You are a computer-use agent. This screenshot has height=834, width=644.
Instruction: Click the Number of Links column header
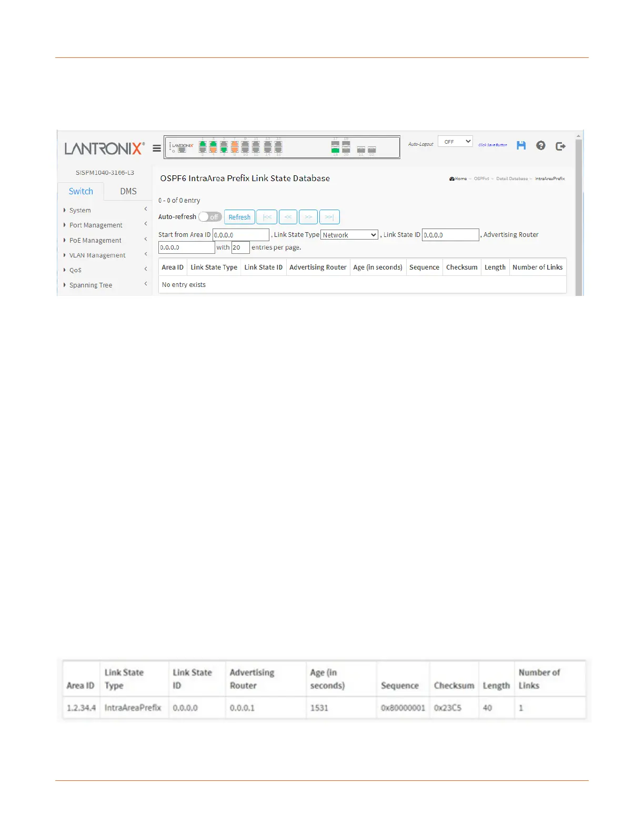click(538, 267)
